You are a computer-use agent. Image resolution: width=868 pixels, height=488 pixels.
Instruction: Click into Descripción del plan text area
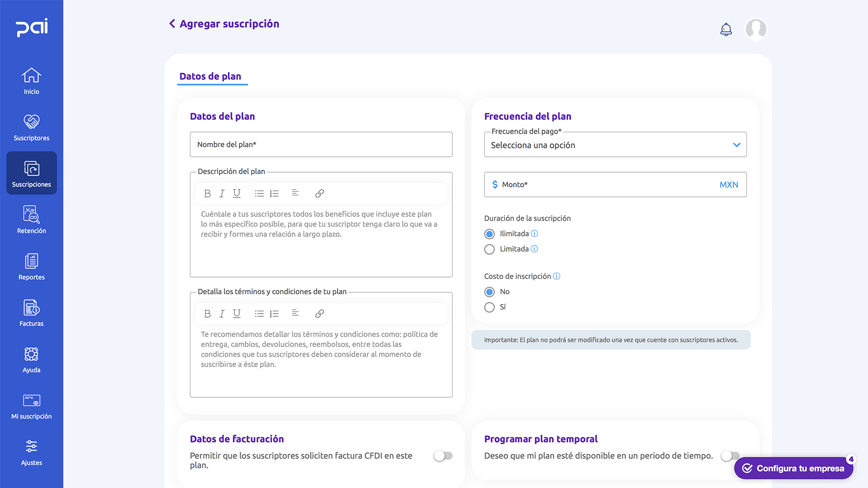321,241
